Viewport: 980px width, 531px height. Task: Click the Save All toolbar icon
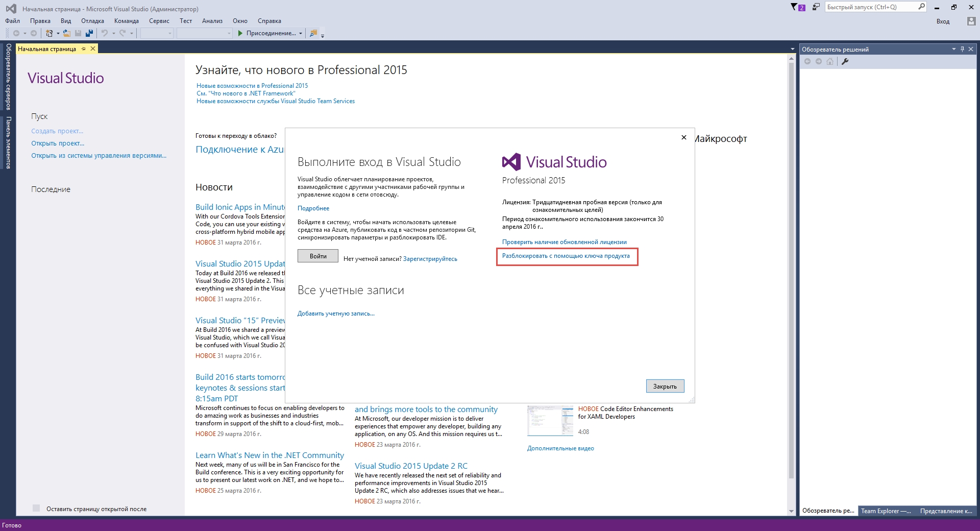coord(89,33)
